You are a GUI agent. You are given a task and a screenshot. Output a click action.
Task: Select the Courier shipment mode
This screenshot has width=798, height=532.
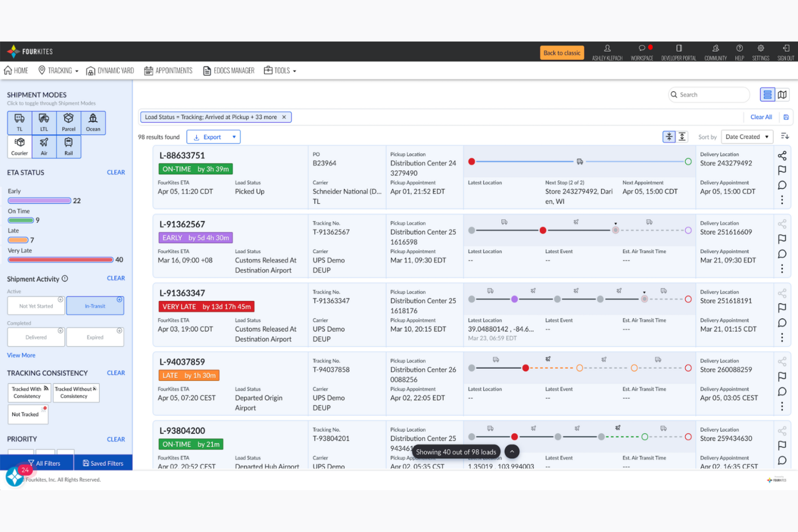19,146
